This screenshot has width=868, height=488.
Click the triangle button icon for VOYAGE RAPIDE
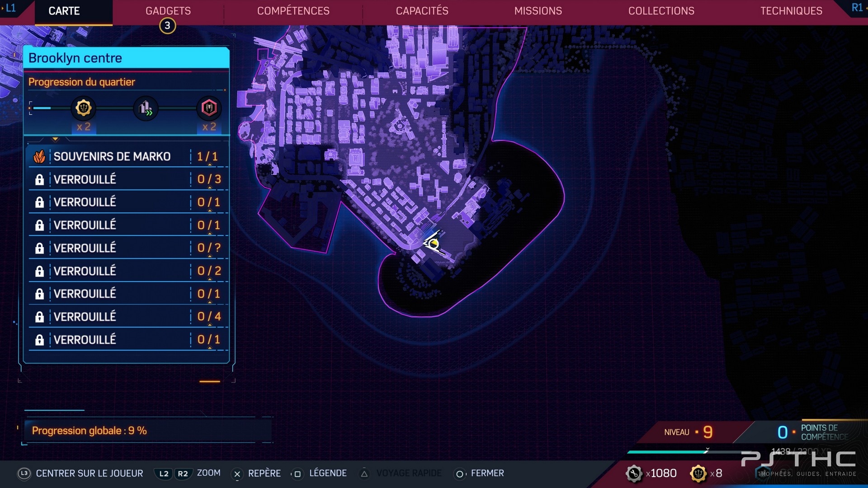tap(364, 474)
